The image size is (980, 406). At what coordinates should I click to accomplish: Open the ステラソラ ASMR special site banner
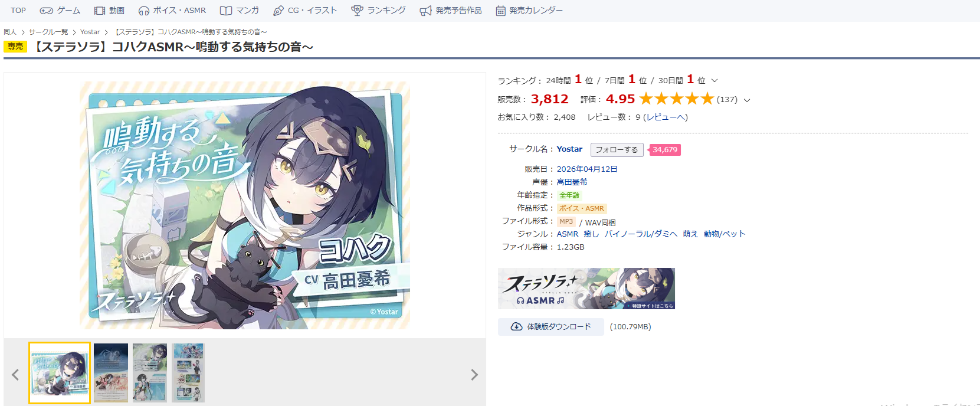pyautogui.click(x=586, y=289)
